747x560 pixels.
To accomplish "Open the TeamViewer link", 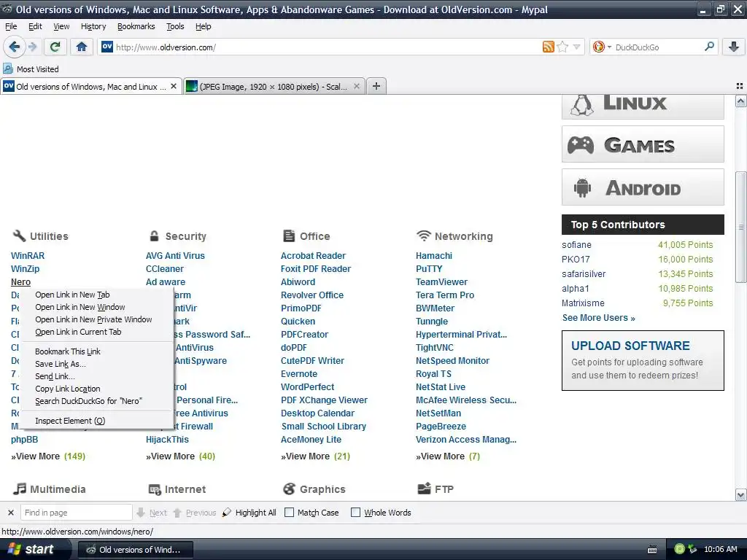I will [441, 282].
